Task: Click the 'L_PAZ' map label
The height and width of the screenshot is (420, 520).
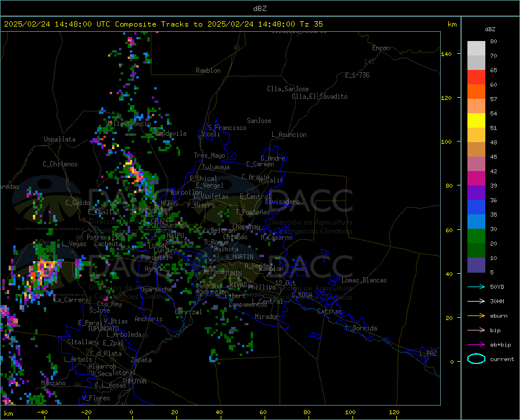Action: tap(428, 354)
